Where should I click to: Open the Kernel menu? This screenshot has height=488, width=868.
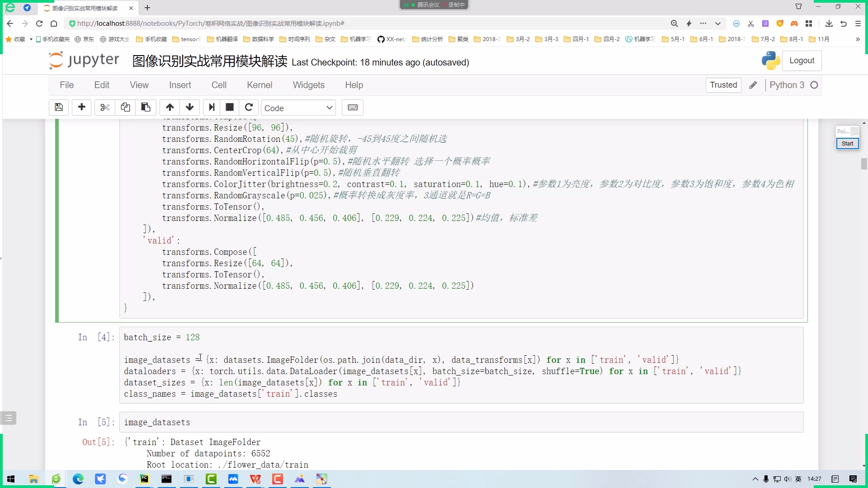tap(259, 85)
